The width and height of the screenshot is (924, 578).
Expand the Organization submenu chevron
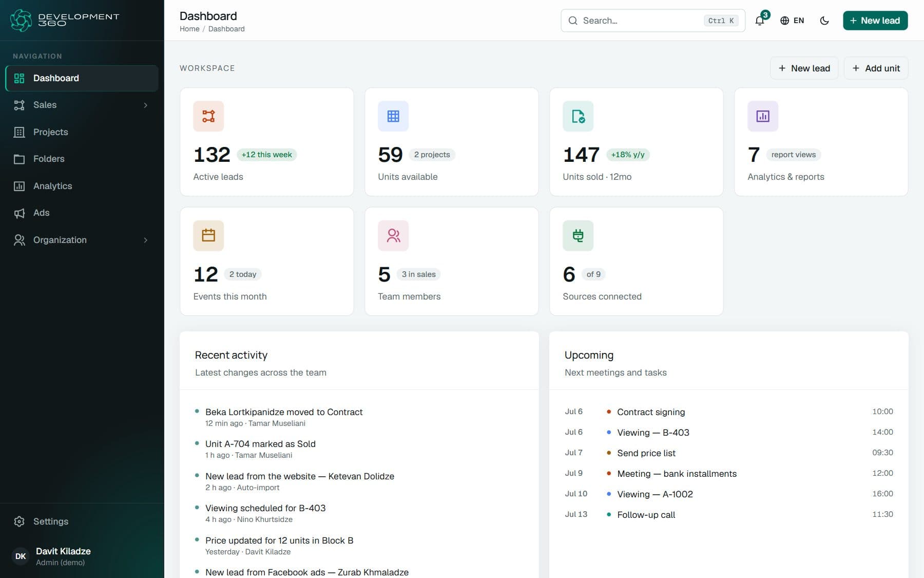pyautogui.click(x=146, y=240)
